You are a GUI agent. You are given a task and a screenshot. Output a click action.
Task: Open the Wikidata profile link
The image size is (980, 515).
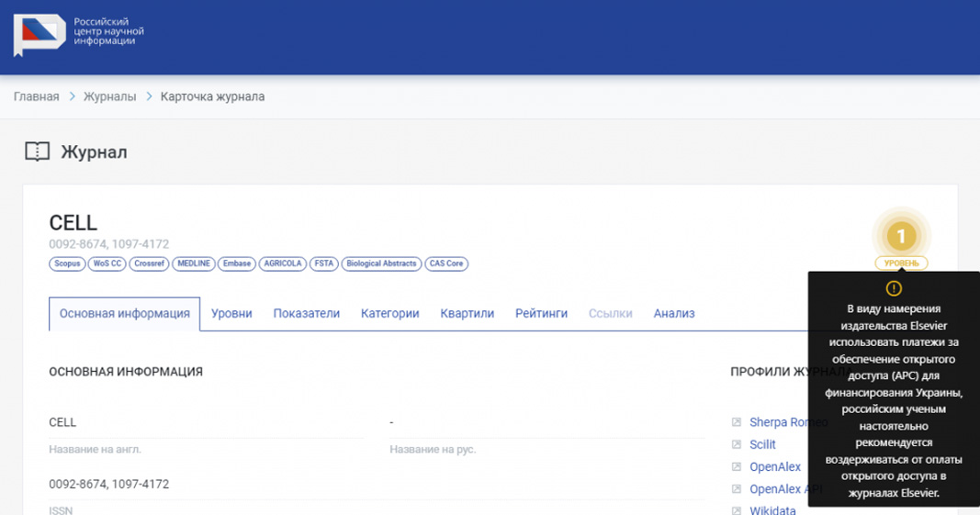click(772, 510)
